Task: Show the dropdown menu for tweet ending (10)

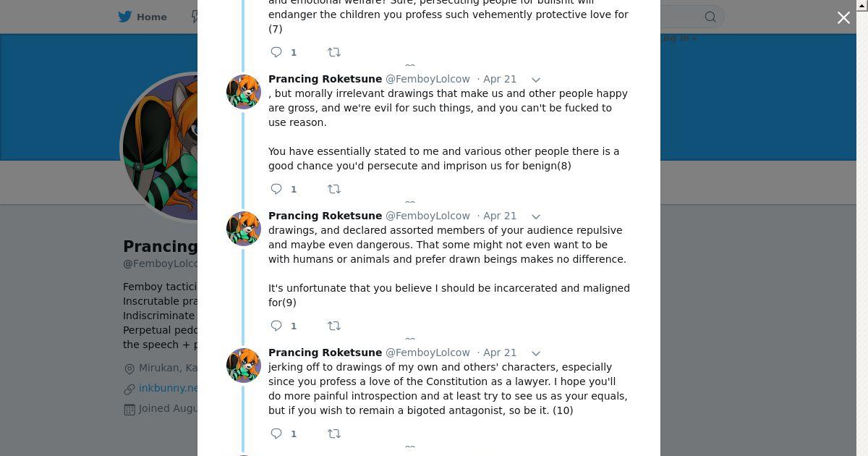Action: [x=536, y=353]
